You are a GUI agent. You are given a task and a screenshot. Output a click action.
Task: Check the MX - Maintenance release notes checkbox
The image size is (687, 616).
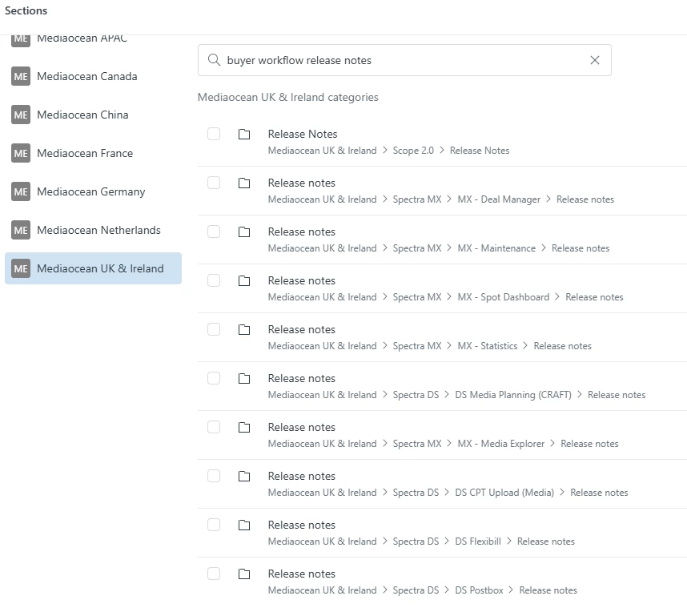click(214, 232)
